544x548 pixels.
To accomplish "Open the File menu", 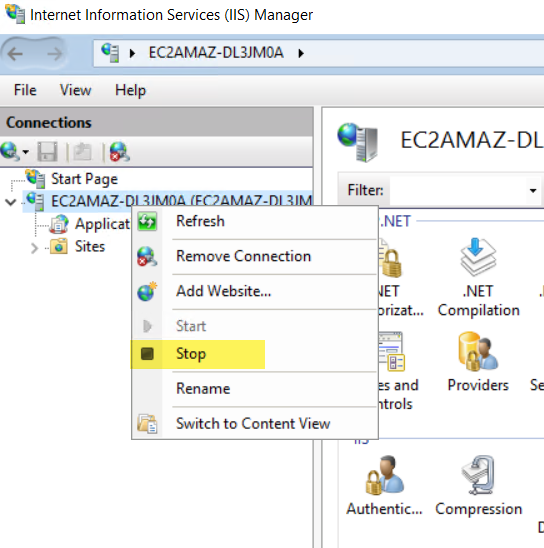I will (25, 90).
